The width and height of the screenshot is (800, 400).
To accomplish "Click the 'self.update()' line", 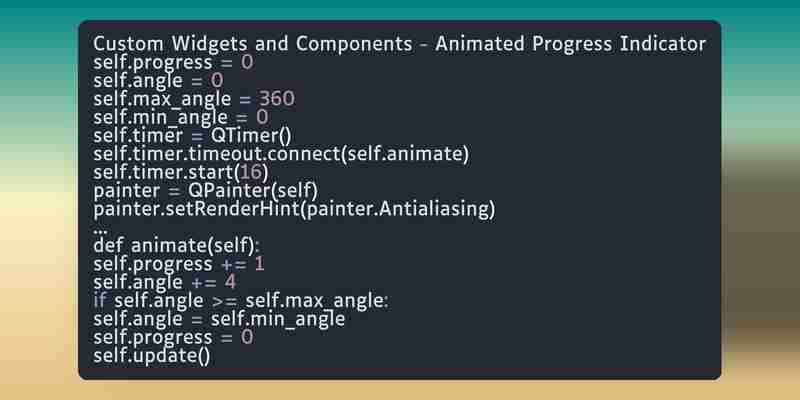I will point(152,357).
